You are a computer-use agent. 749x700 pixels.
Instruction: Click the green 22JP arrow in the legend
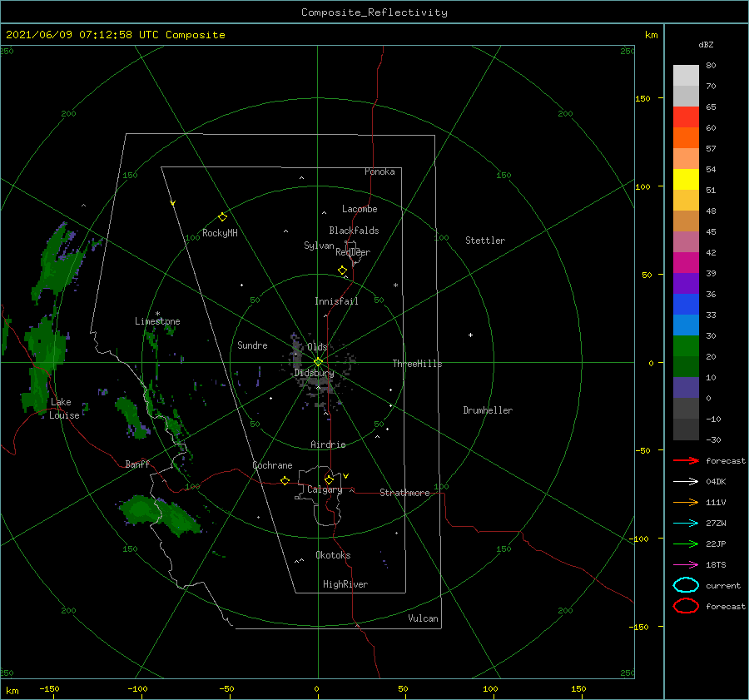[686, 544]
